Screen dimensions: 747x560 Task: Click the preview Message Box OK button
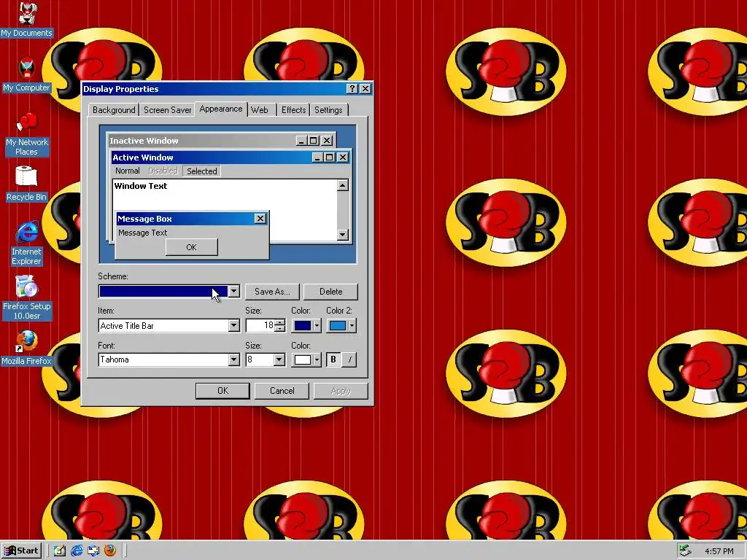(192, 247)
